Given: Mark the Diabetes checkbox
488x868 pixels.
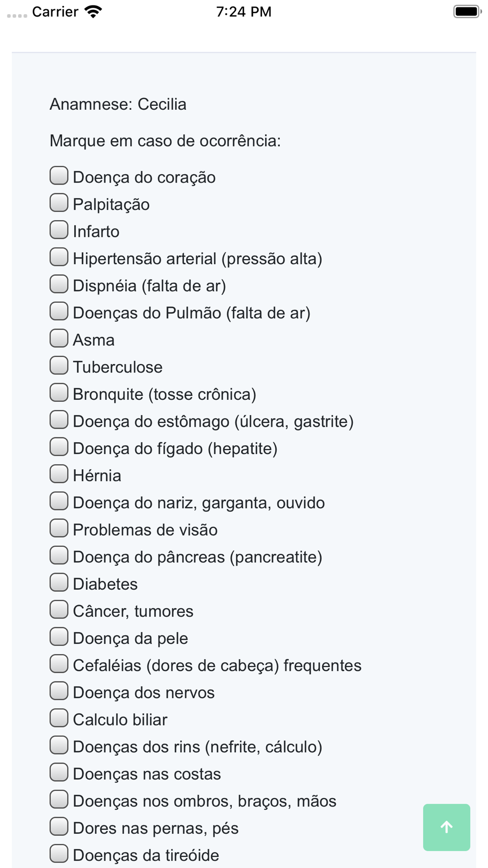Looking at the screenshot, I should coord(59,582).
